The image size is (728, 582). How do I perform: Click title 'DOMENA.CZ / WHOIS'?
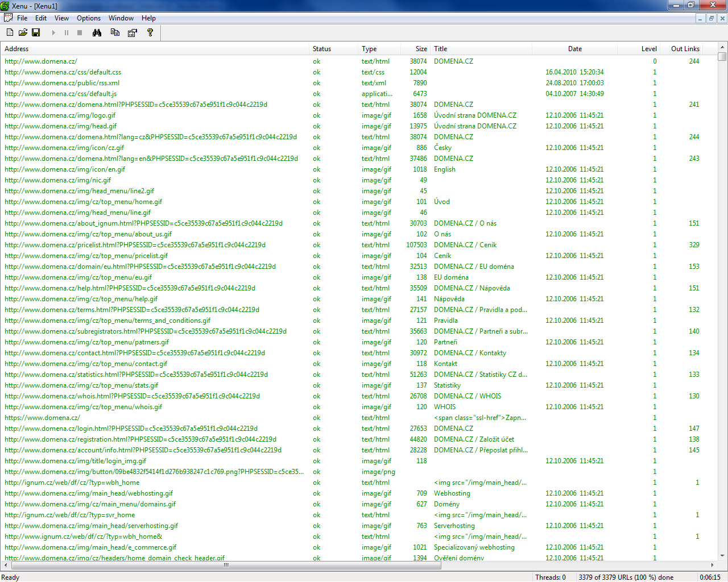(468, 396)
